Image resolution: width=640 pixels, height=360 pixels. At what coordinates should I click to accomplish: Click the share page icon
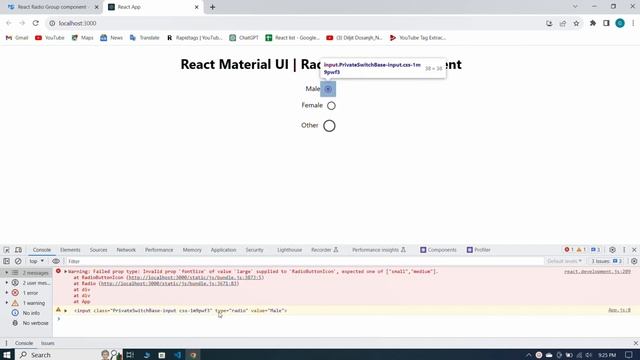pos(563,23)
